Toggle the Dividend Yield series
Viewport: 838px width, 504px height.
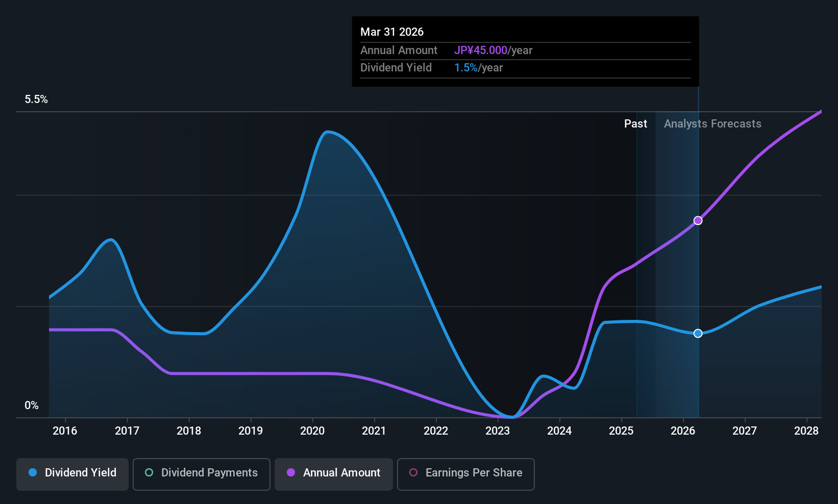(72, 474)
